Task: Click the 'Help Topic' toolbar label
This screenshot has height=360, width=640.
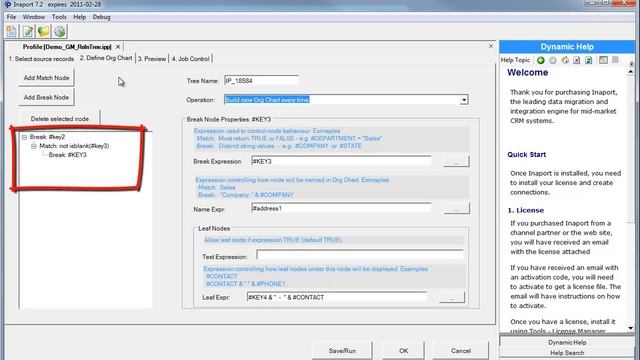Action: 515,60
